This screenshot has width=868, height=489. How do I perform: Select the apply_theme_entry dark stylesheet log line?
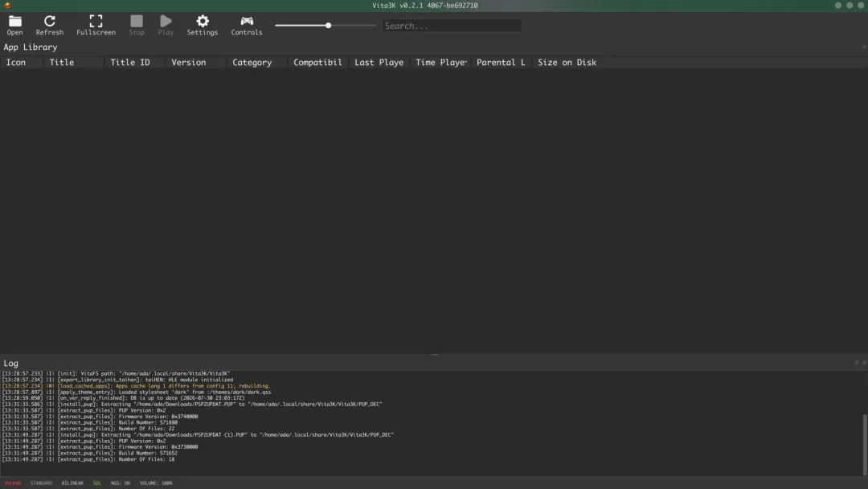click(137, 392)
